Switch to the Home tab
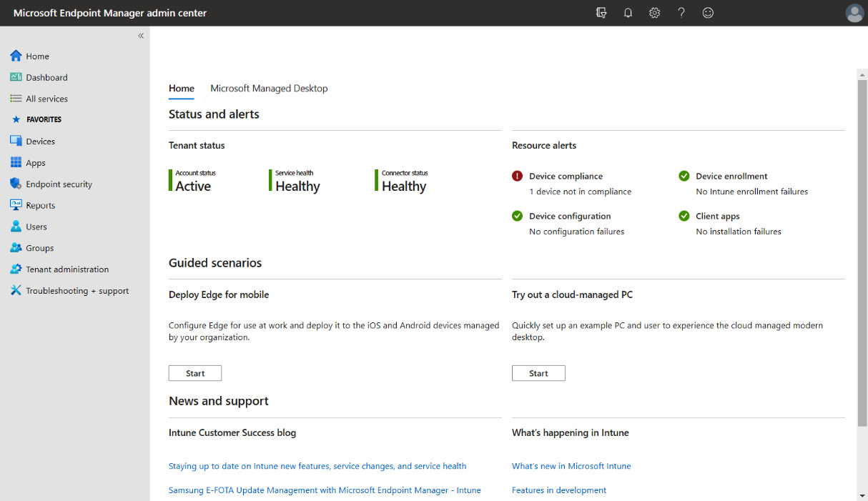 182,89
